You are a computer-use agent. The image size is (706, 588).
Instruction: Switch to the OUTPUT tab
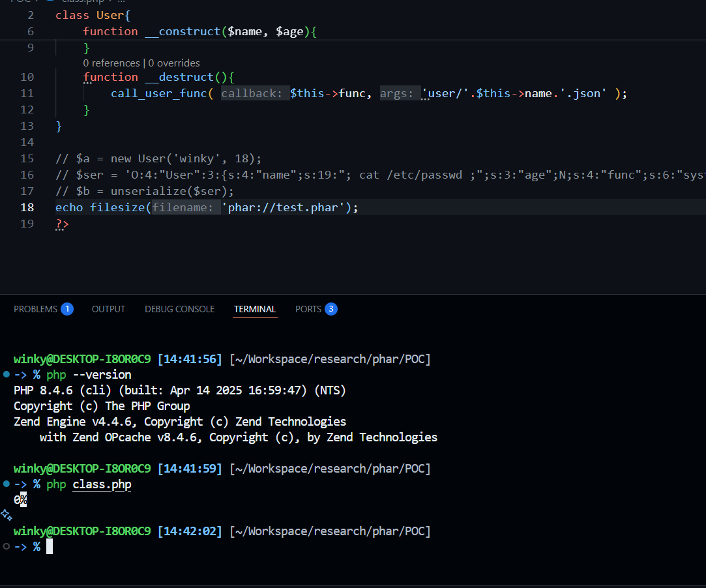[x=108, y=309]
